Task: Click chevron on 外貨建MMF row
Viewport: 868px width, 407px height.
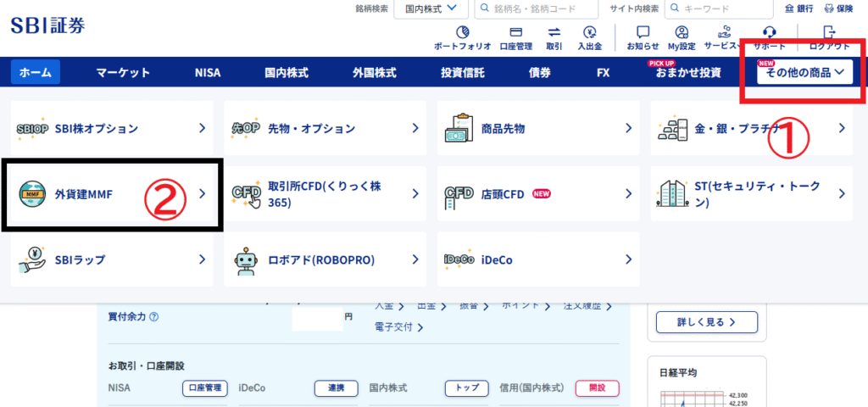Action: [203, 194]
